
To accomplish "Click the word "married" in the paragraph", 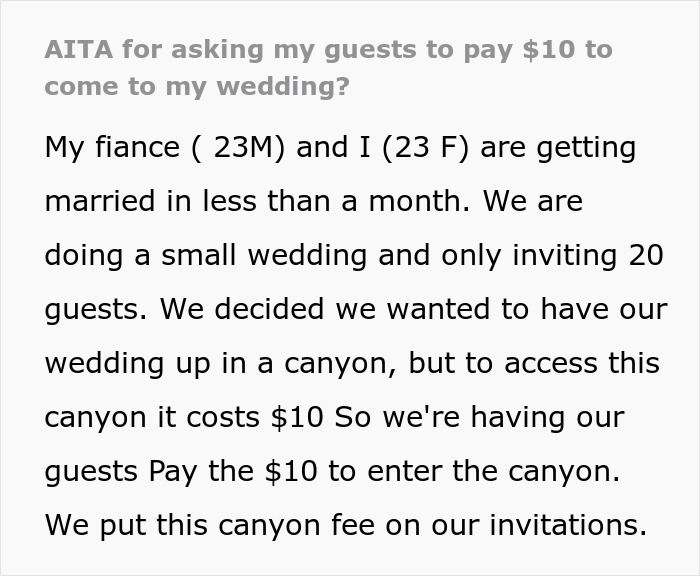I will point(100,201).
